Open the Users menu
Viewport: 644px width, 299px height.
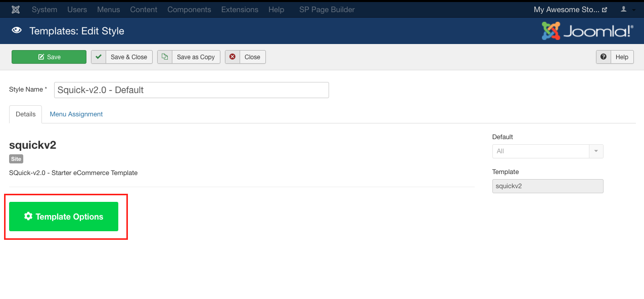77,10
